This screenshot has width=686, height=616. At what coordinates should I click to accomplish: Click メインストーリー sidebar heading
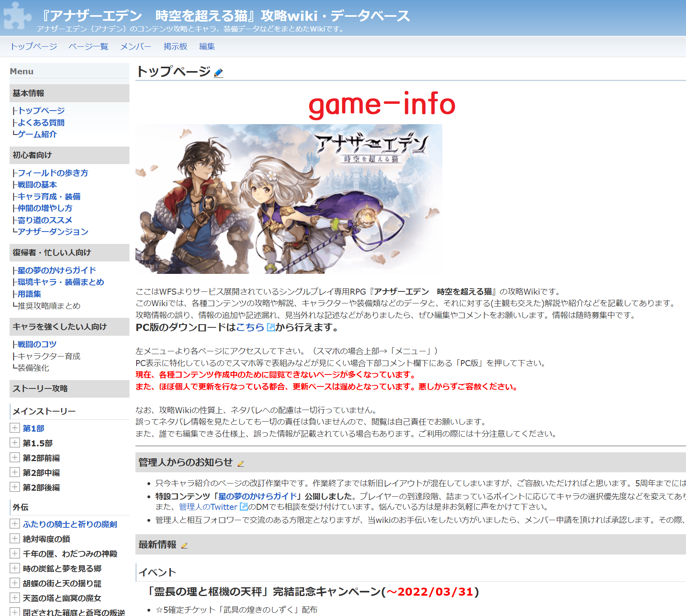click(x=44, y=411)
